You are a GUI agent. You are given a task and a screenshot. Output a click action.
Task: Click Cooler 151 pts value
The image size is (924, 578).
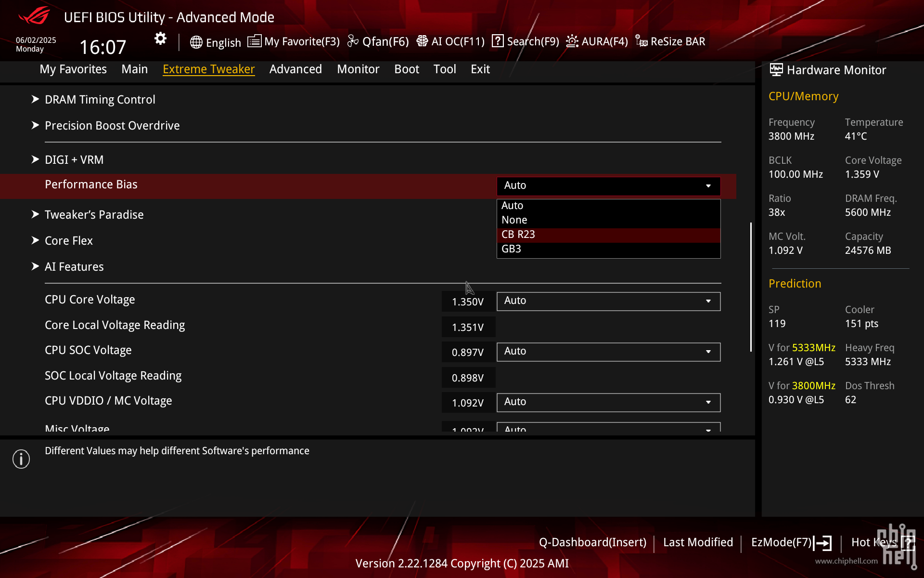tap(861, 324)
